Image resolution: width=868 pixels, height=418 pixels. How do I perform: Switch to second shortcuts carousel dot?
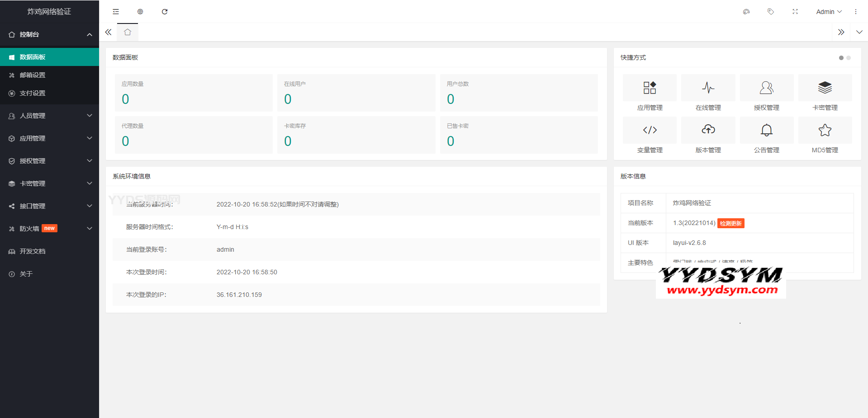[849, 58]
